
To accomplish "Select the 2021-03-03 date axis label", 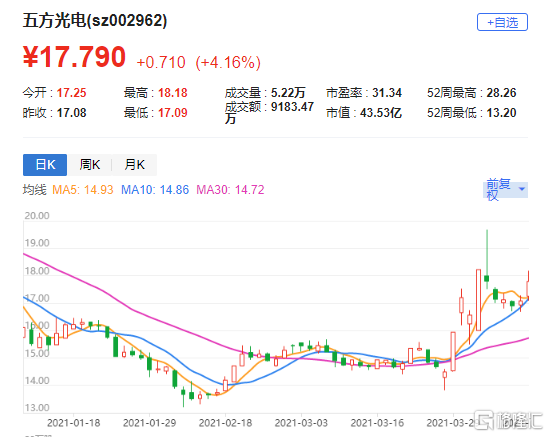I will point(301,423).
